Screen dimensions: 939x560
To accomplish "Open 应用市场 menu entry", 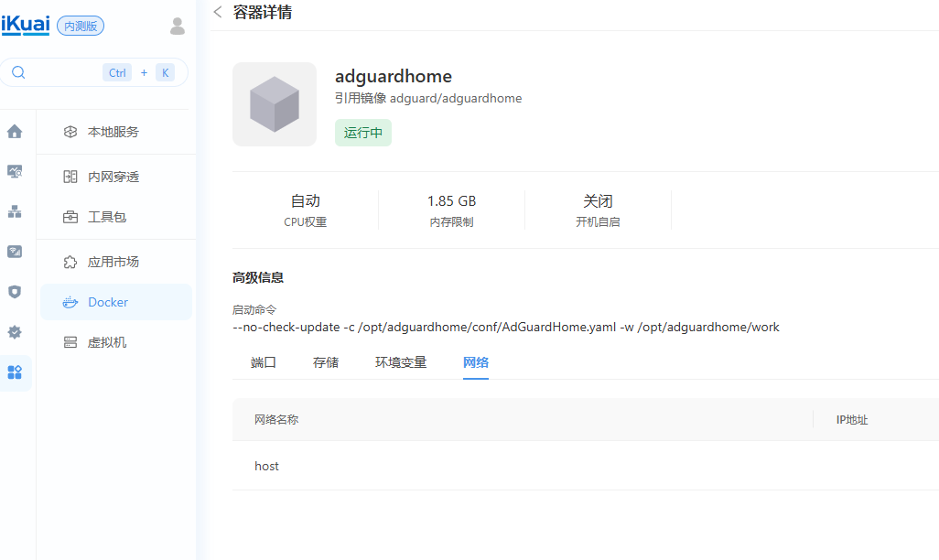I will click(x=116, y=262).
